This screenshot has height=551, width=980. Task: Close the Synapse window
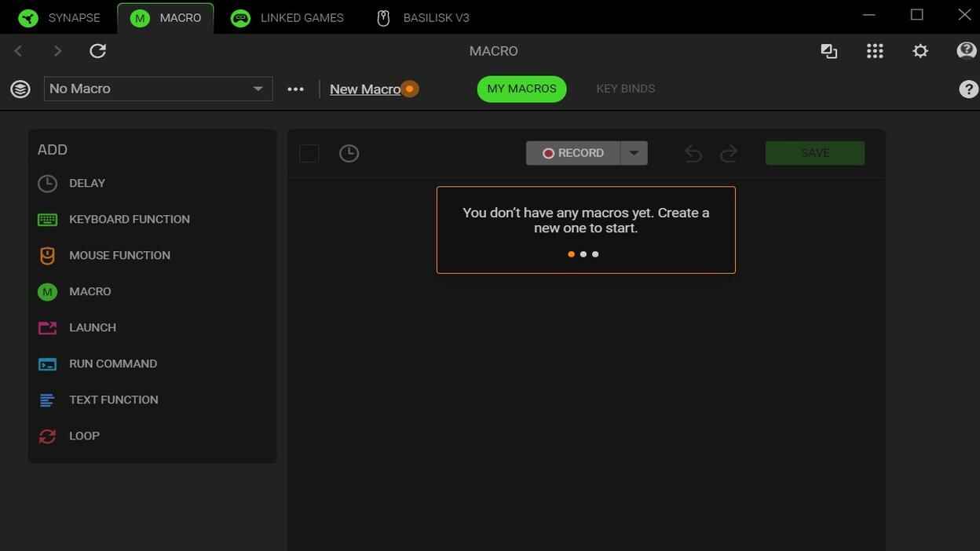point(965,15)
